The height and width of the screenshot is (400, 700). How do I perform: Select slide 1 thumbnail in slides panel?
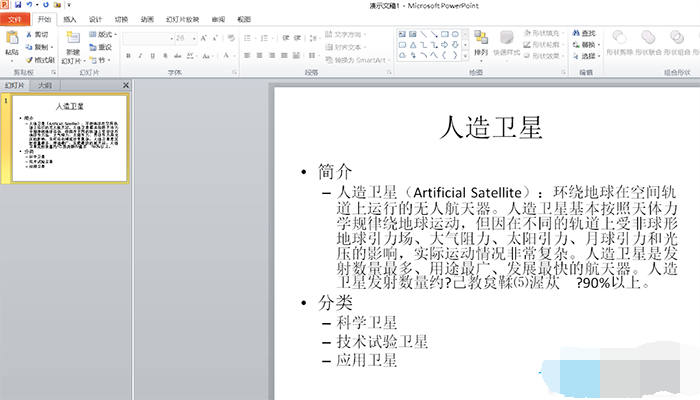(x=69, y=138)
